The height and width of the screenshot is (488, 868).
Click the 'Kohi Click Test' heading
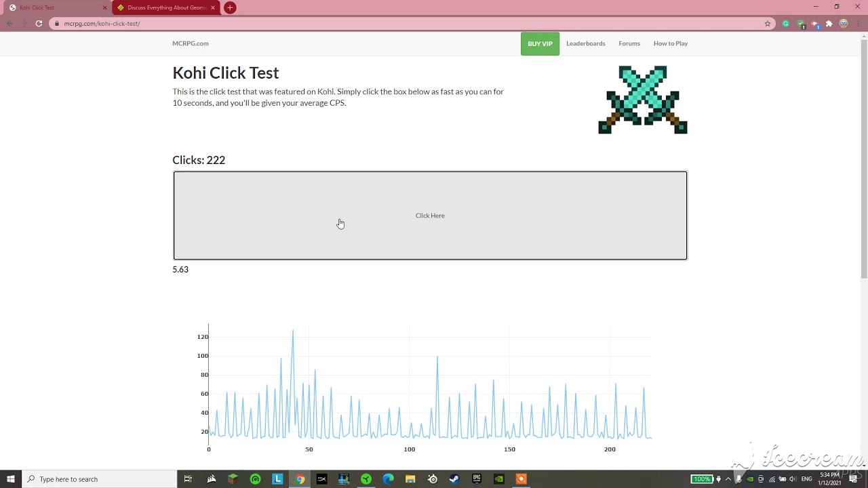pyautogui.click(x=226, y=73)
